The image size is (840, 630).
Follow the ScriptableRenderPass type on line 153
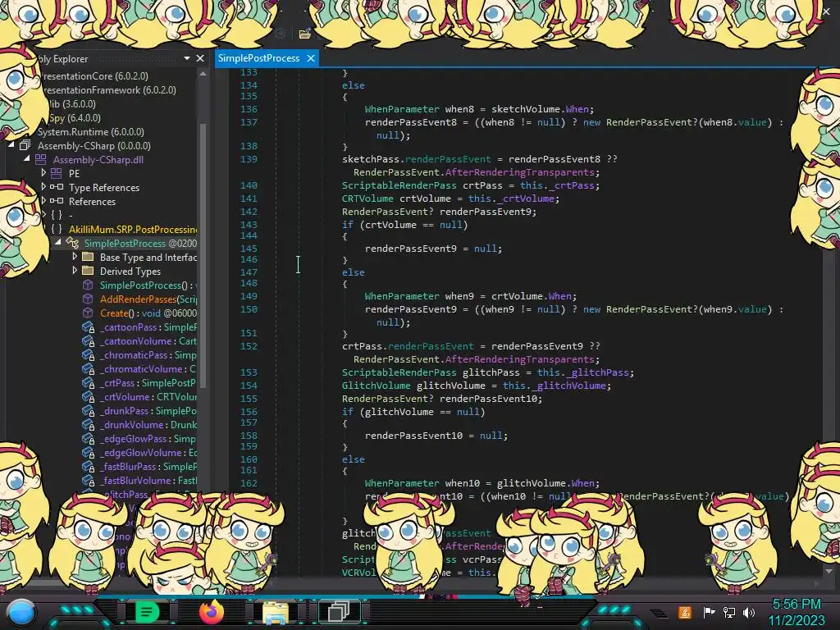click(x=399, y=372)
